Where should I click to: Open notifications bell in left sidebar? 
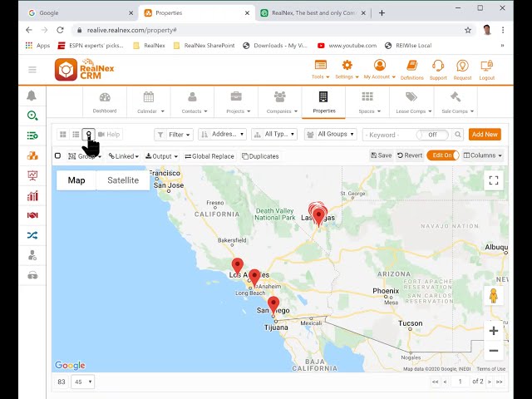32,96
